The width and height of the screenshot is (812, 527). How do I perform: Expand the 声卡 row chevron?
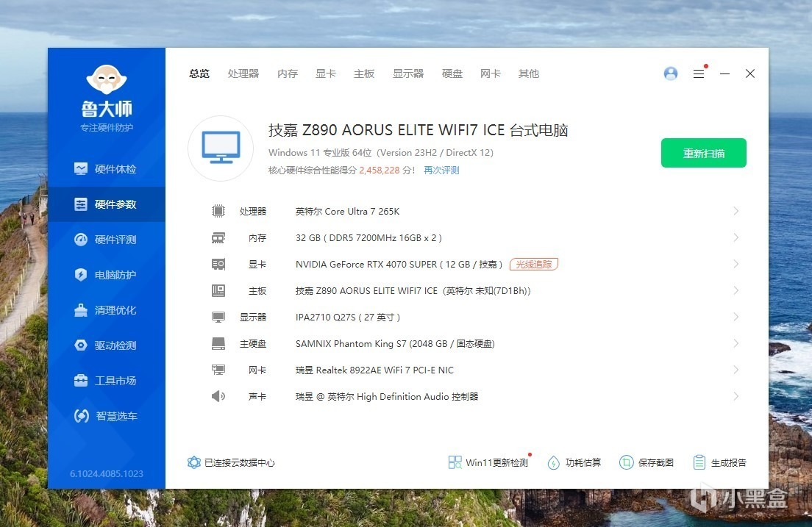[736, 396]
